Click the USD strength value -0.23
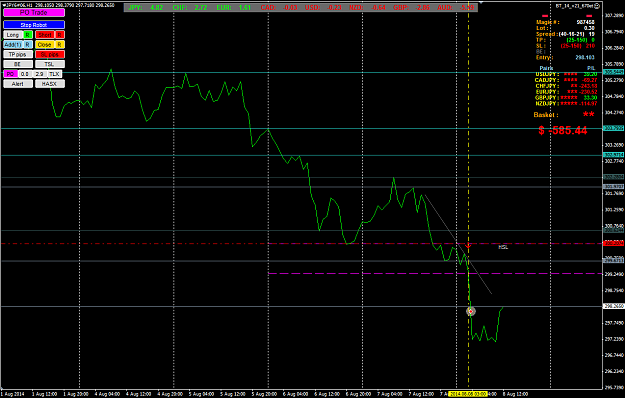The image size is (625, 399). coord(333,8)
